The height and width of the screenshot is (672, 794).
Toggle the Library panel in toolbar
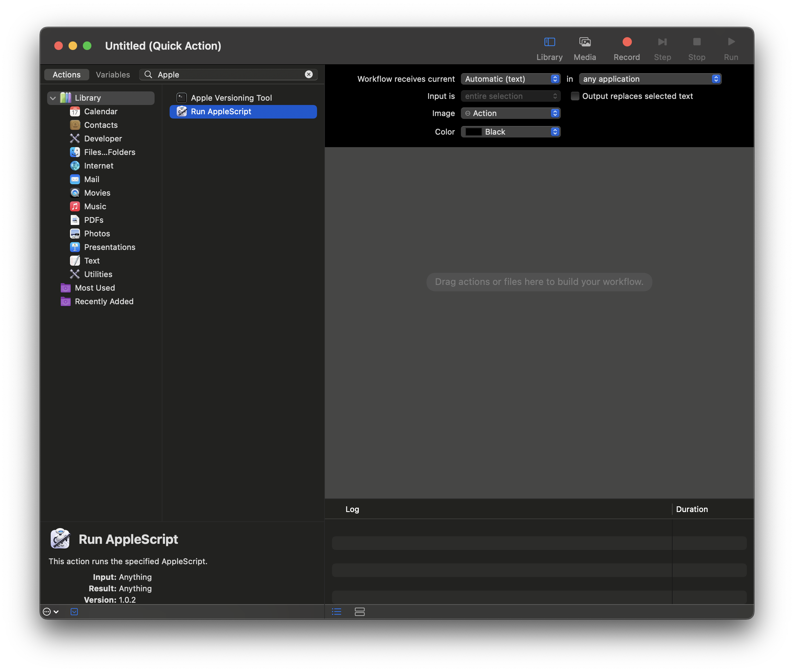[549, 48]
